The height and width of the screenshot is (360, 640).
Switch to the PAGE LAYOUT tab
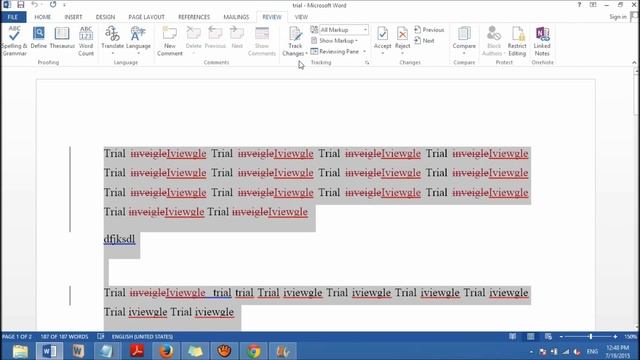(x=146, y=17)
